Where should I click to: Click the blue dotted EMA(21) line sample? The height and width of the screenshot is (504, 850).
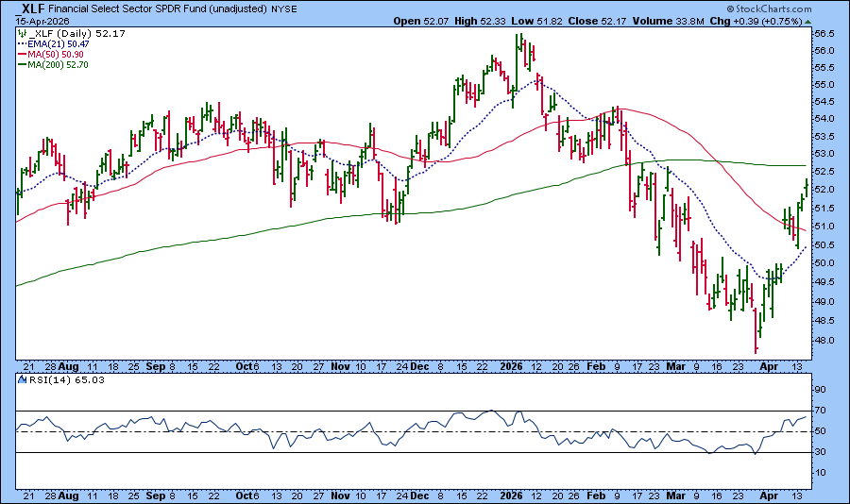point(23,44)
